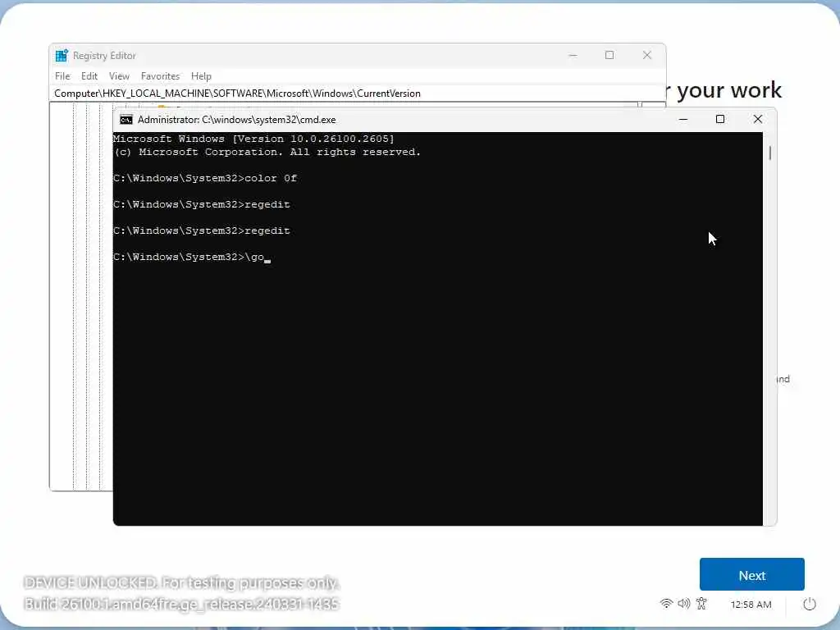Open the File menu in Registry Editor
The image size is (840, 630).
point(62,76)
